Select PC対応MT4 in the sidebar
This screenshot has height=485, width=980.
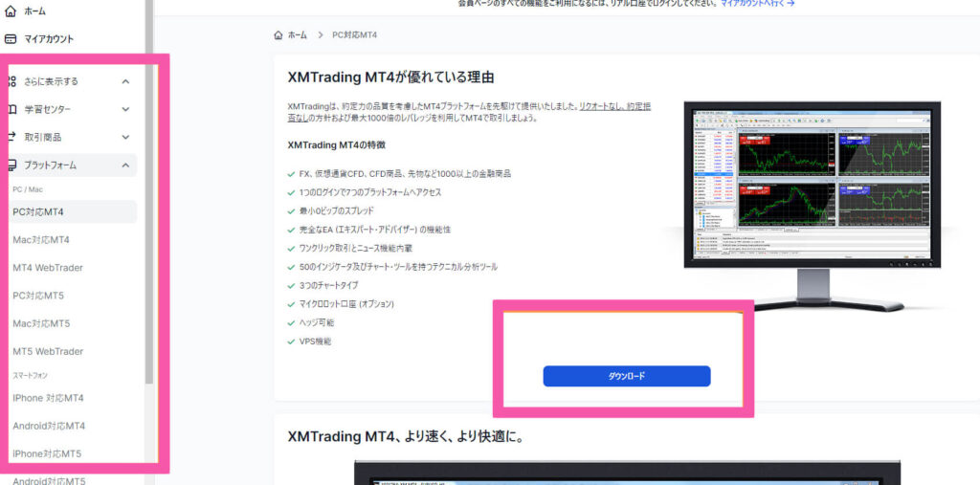38,211
